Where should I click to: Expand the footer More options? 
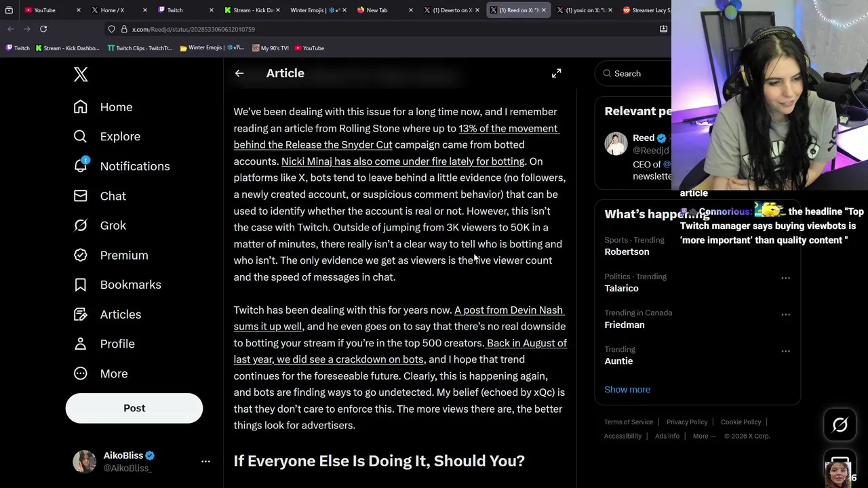[x=704, y=436]
